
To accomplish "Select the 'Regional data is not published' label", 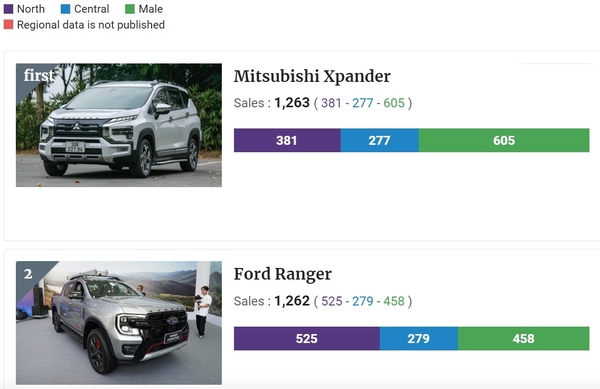I will (91, 25).
